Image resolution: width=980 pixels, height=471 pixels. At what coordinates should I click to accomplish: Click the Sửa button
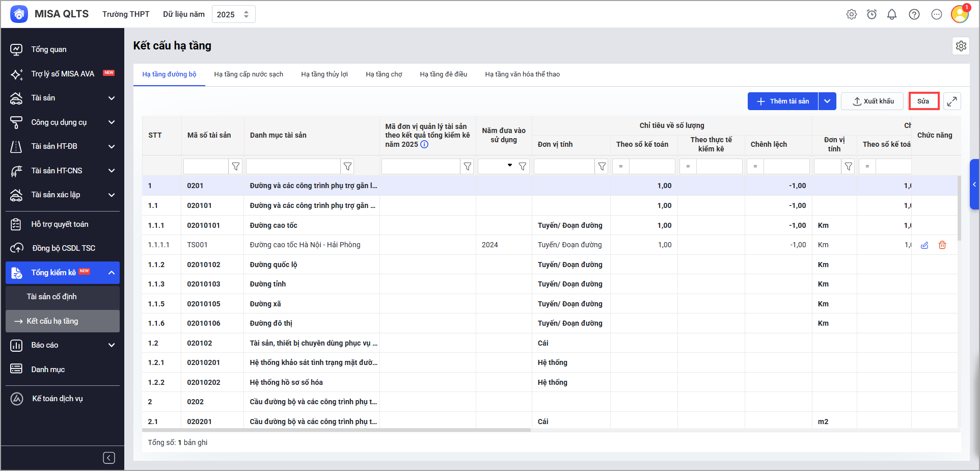(x=923, y=101)
